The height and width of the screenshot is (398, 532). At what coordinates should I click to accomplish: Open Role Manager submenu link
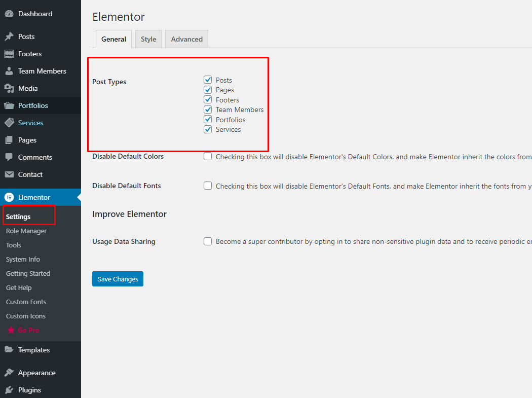[x=26, y=231]
